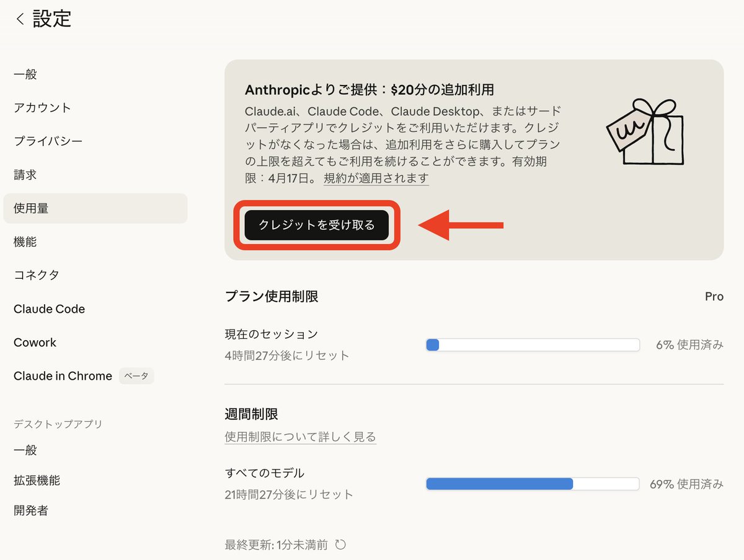Open the 規約が適用されます link
Image resolution: width=744 pixels, height=560 pixels.
point(376,178)
